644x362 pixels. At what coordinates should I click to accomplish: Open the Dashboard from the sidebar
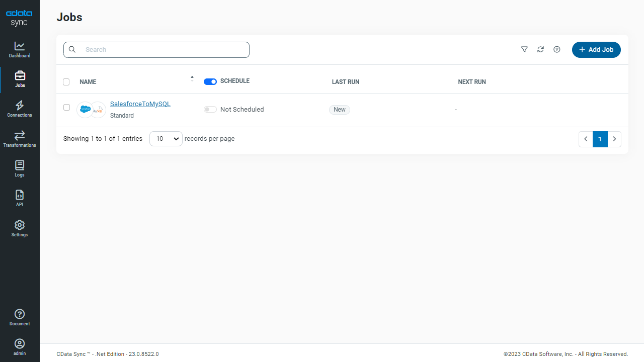tap(20, 49)
